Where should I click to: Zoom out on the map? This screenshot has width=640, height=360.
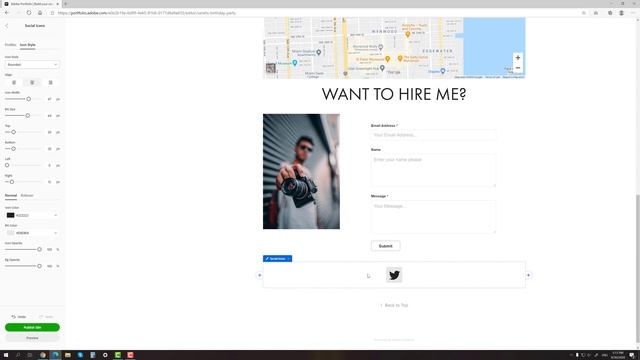pos(518,68)
